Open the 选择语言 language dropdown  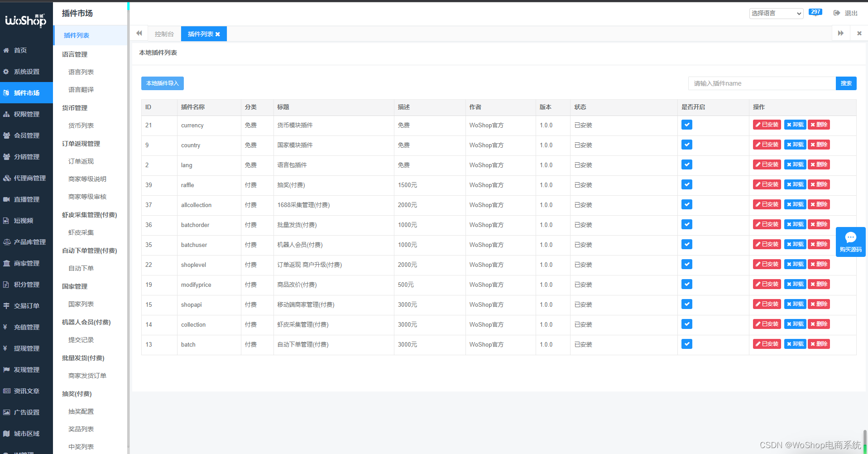(x=776, y=13)
